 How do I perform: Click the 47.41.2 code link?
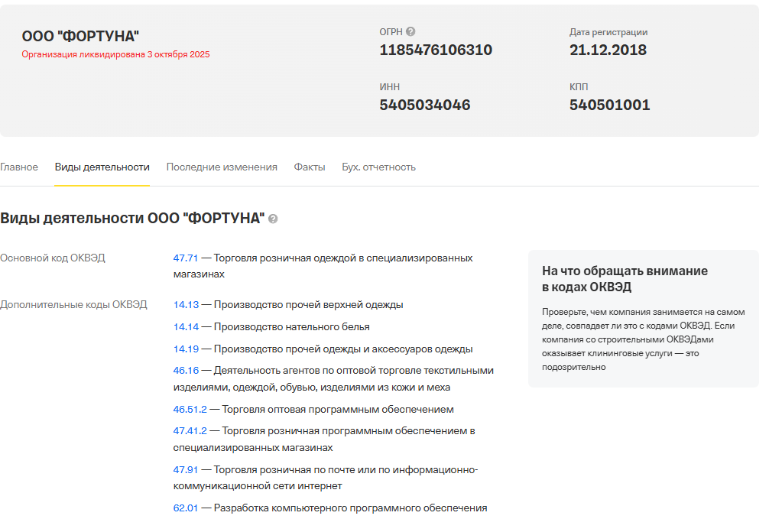click(x=190, y=431)
